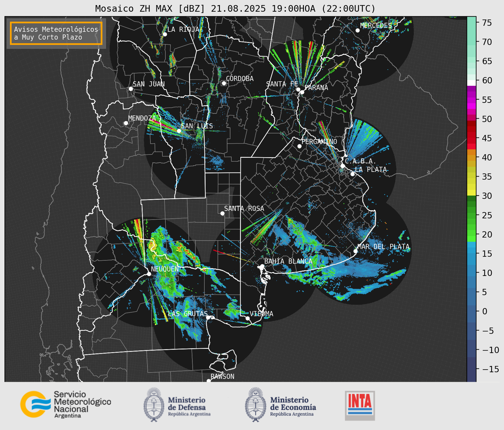The image size is (504, 430).
Task: Click the C.A.B.A. city dot
Action: tap(343, 166)
